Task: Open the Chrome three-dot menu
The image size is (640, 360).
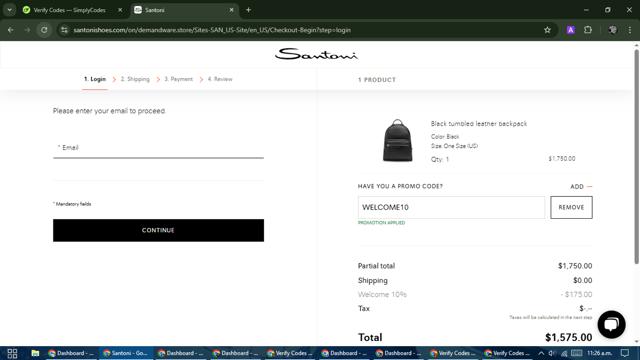Action: 629,30
